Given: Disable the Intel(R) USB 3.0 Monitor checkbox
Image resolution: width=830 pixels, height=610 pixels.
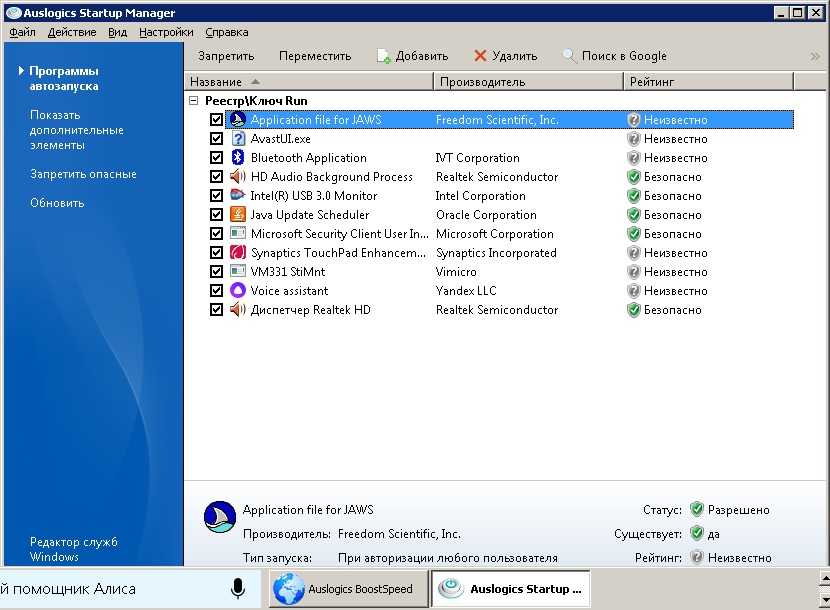Looking at the screenshot, I should pos(216,196).
